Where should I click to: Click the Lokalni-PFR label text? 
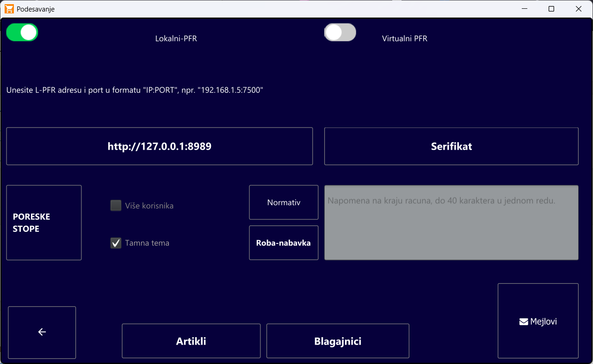(176, 39)
